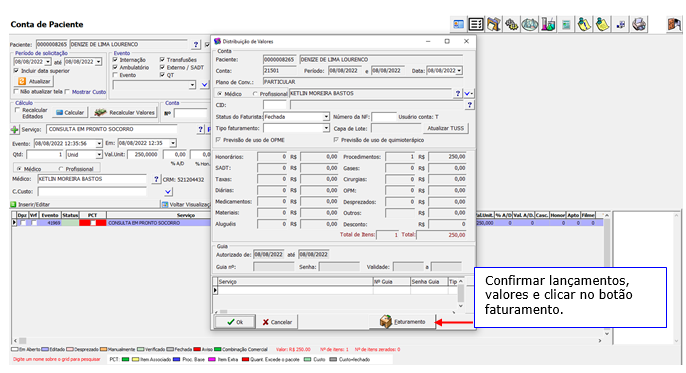Image resolution: width=686 pixels, height=373 pixels.
Task: Toggle the QT checkbox
Action: tap(162, 76)
